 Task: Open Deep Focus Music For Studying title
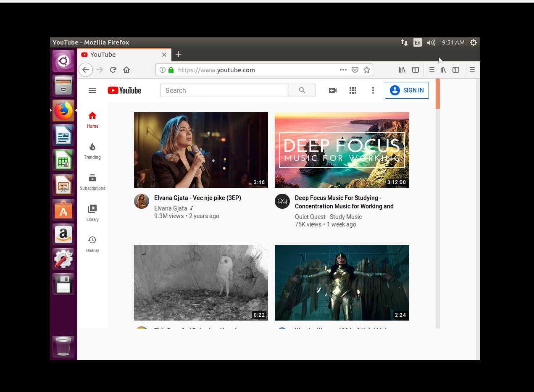[344, 202]
